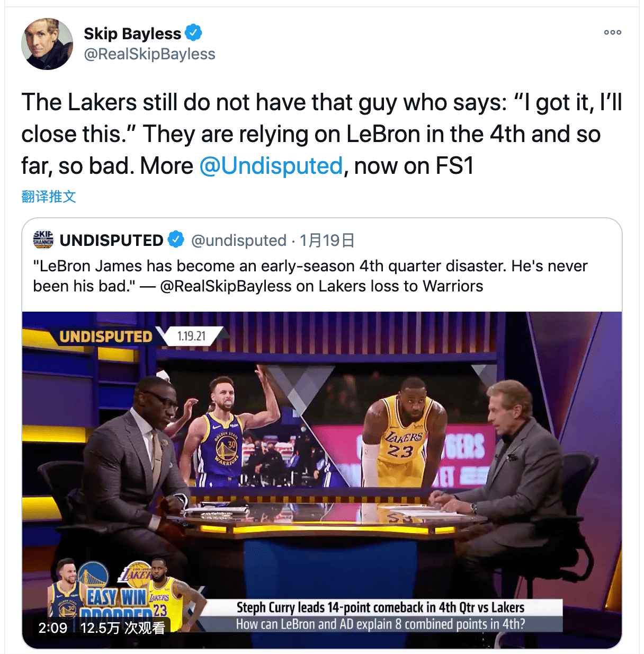Click the 2:09 video duration label
Viewport: 644px width, 654px height.
(53, 628)
